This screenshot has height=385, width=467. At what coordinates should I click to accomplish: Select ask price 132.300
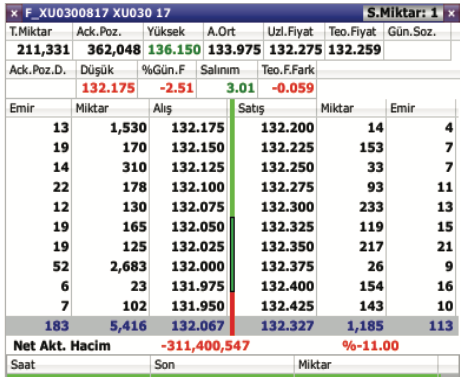(x=287, y=207)
